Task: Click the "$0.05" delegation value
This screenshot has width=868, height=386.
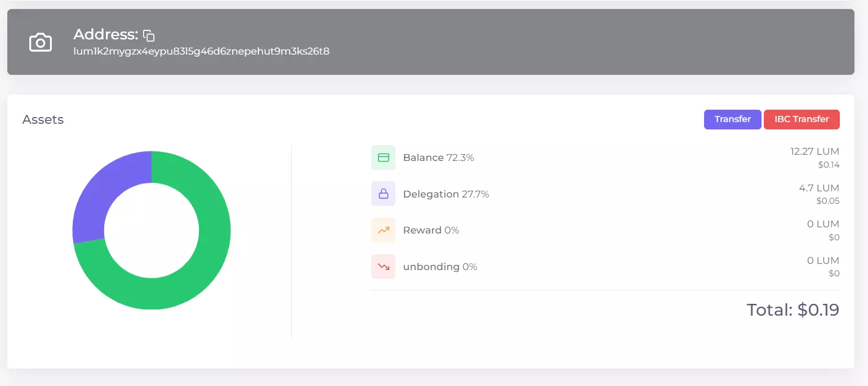Action: (x=828, y=201)
